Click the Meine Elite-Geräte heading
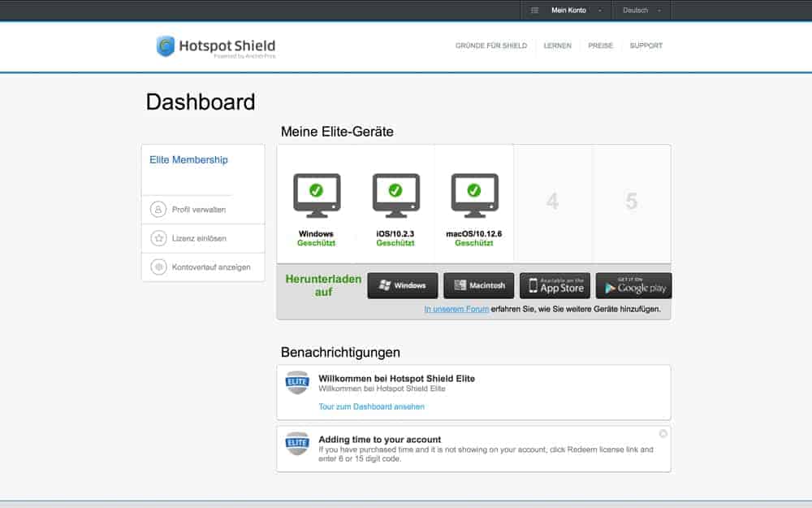Screen dimensions: 812x508 [337, 132]
